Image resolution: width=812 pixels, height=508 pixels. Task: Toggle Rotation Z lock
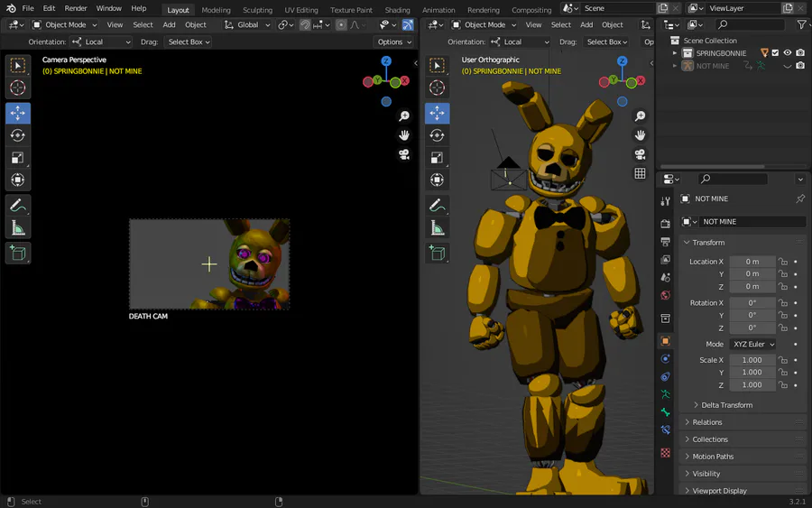[x=783, y=328]
